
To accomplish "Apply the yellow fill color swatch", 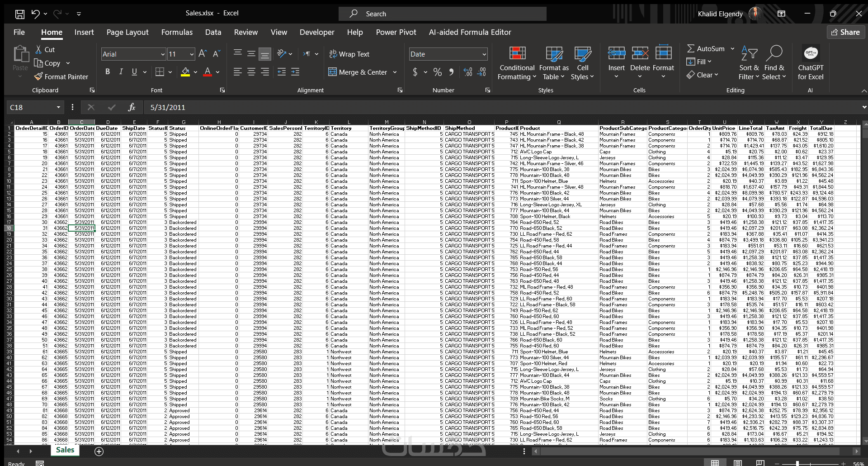I will [x=185, y=71].
